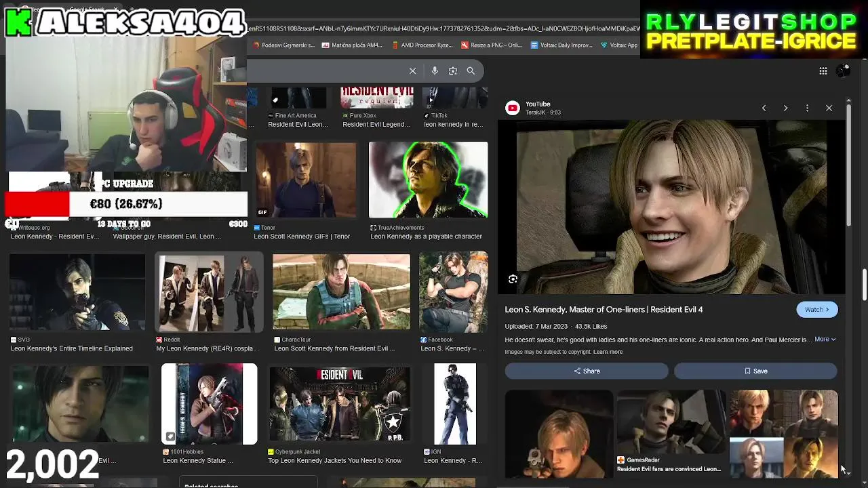Open the Learn more copyright link

pyautogui.click(x=608, y=352)
